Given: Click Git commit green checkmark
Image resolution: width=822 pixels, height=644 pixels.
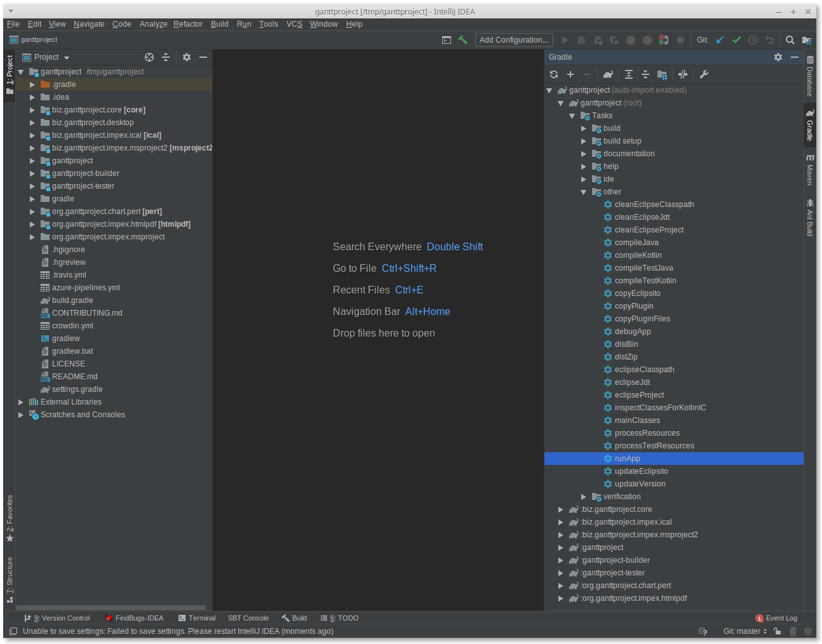Looking at the screenshot, I should (x=736, y=40).
